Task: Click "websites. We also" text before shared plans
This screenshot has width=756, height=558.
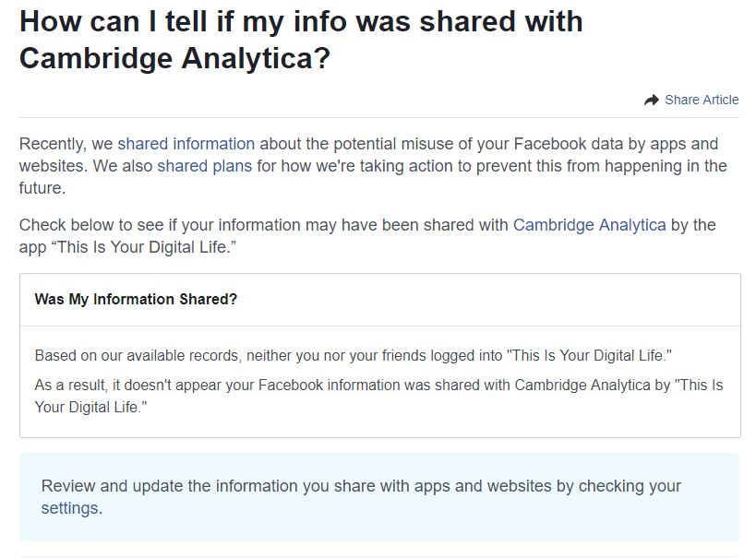Action: 86,166
